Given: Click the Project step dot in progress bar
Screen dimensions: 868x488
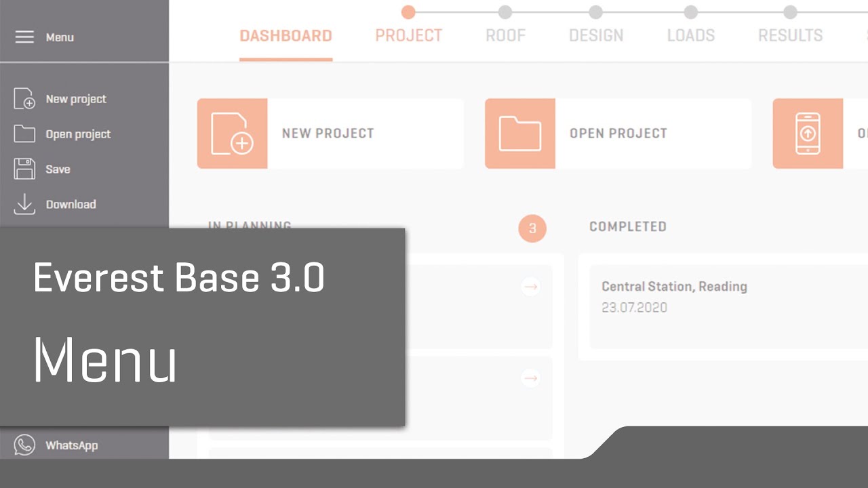Looking at the screenshot, I should click(x=408, y=12).
